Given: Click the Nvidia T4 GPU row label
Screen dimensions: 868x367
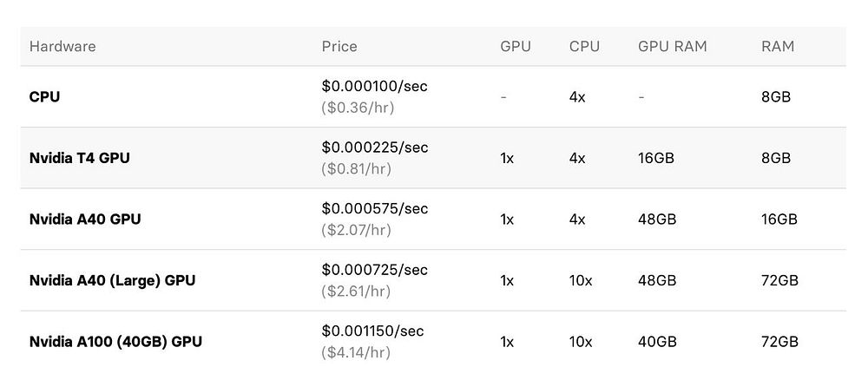Looking at the screenshot, I should coord(80,158).
